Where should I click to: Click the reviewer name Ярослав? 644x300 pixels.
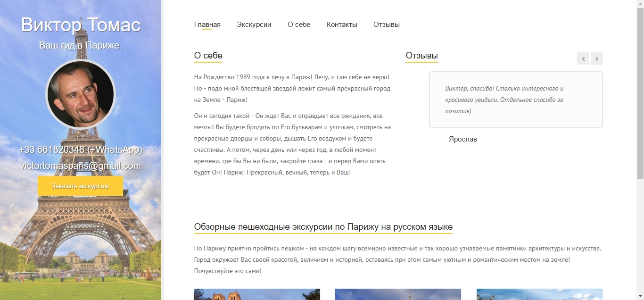[x=463, y=139]
